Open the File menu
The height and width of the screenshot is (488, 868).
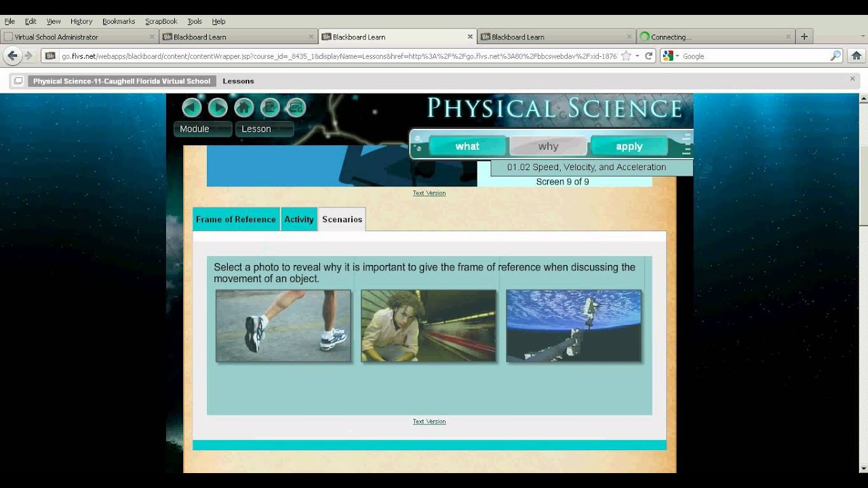pos(9,21)
